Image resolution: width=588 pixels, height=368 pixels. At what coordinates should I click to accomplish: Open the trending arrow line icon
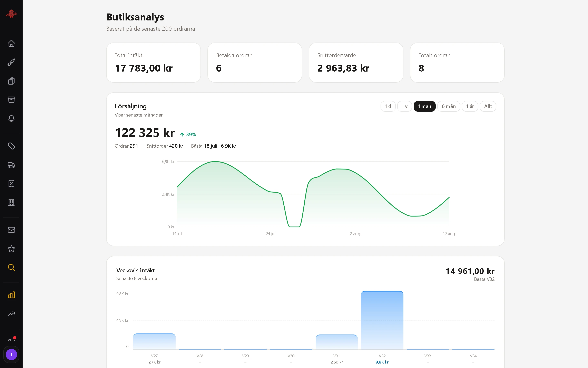tap(11, 314)
